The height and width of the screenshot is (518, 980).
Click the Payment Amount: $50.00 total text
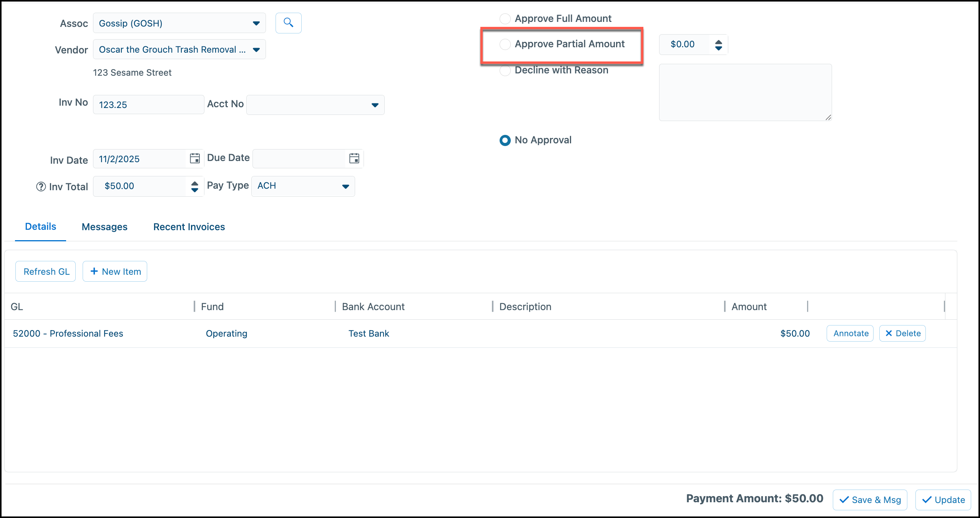[x=754, y=498]
